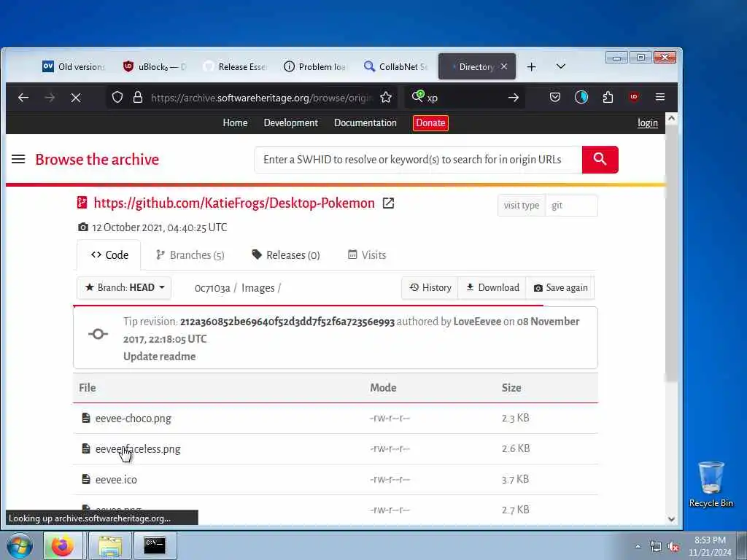
Task: Open Home link in site header
Action: coord(235,122)
